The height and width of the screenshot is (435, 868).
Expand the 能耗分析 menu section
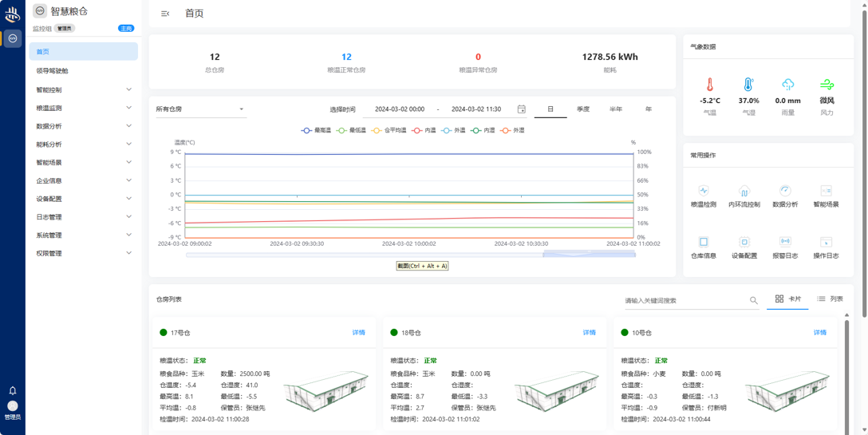[x=83, y=144]
